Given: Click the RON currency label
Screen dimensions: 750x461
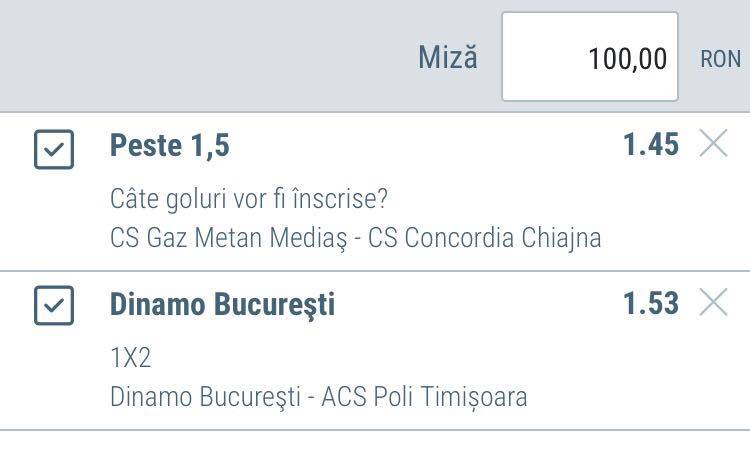Looking at the screenshot, I should coord(720,59).
